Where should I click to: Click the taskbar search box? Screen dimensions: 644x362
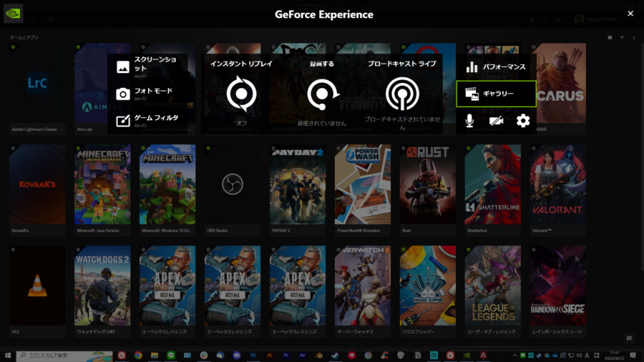click(64, 356)
